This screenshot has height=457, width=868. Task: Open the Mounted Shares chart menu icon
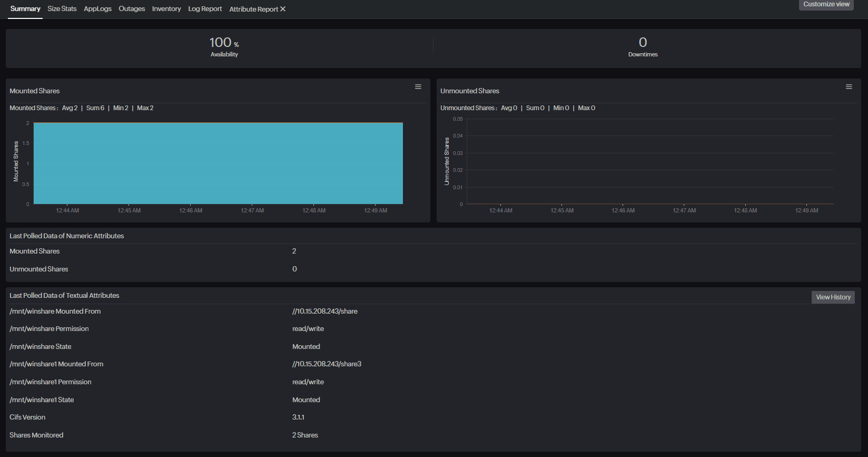(418, 87)
